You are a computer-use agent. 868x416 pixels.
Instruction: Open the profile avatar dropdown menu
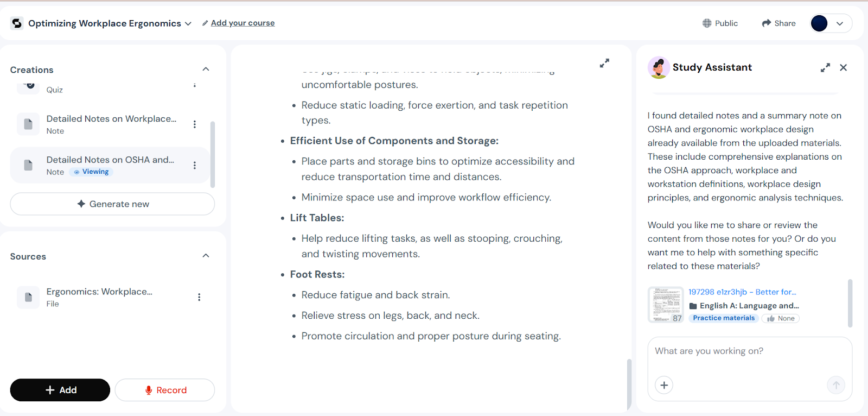point(831,23)
